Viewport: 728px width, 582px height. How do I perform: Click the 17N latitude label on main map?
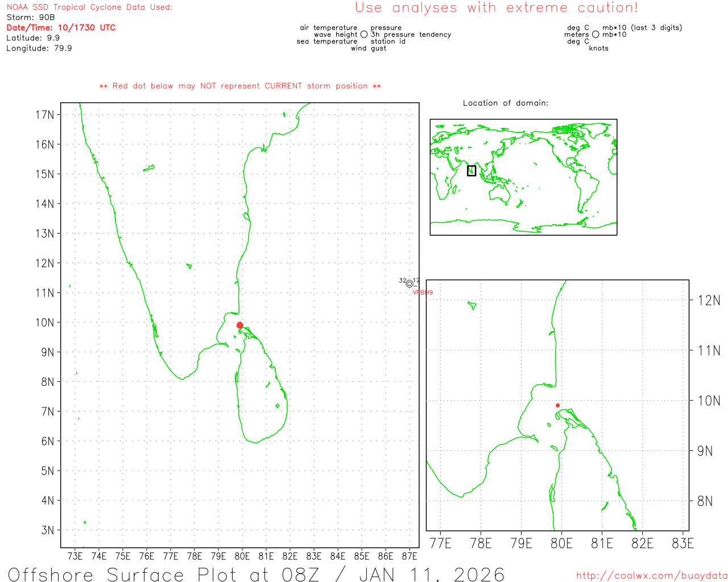pyautogui.click(x=44, y=115)
